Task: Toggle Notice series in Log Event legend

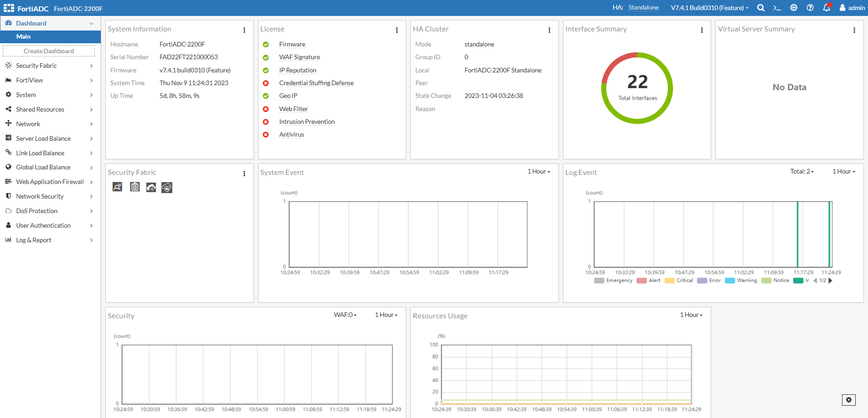Action: [x=775, y=280]
